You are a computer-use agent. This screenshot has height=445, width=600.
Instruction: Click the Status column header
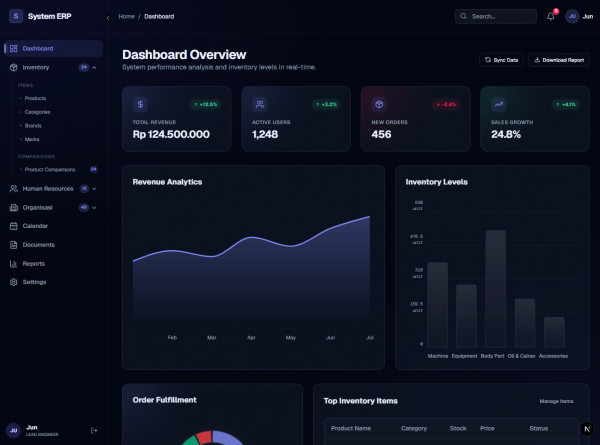click(539, 429)
